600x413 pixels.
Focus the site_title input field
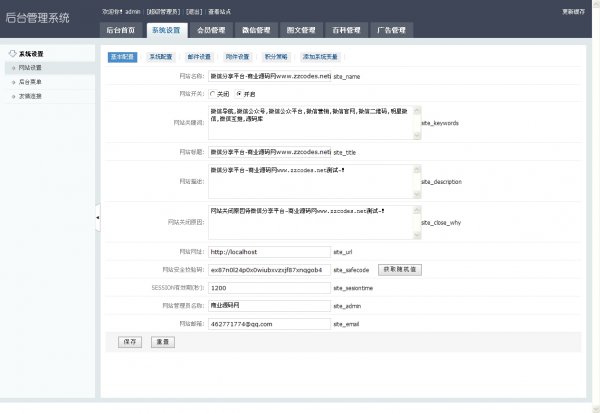coord(270,152)
